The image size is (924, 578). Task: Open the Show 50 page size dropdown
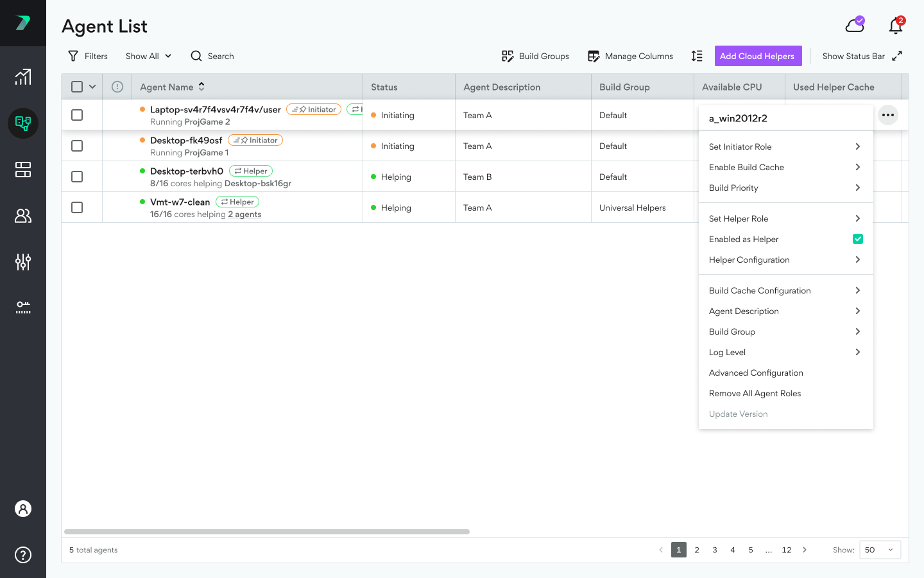tap(879, 550)
